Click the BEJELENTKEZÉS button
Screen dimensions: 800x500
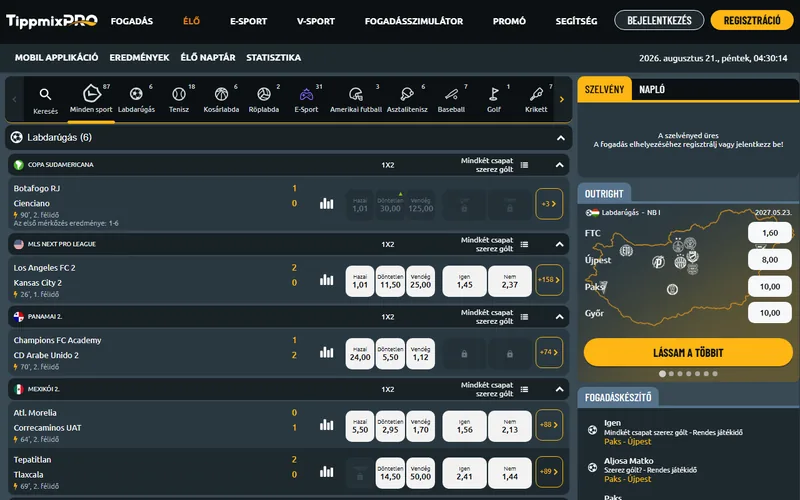[659, 20]
